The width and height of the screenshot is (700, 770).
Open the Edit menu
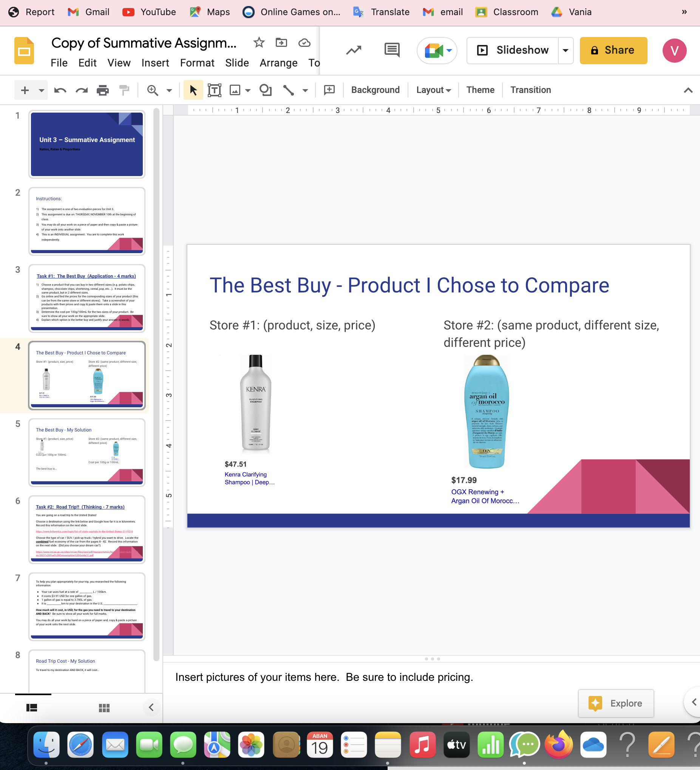[x=87, y=63]
